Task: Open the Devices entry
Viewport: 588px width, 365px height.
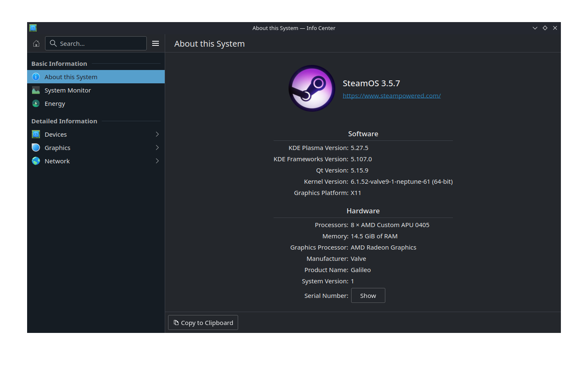Action: [96, 134]
